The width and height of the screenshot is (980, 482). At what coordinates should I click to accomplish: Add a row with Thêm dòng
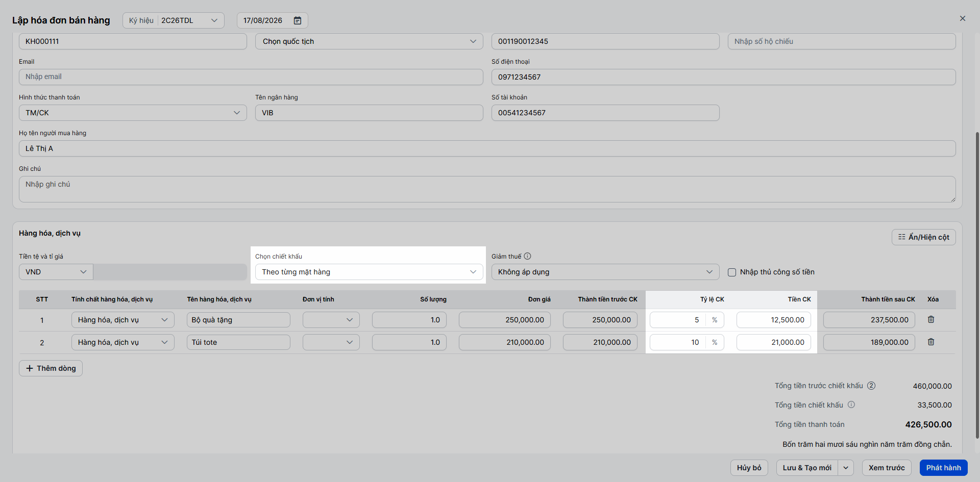click(x=51, y=368)
